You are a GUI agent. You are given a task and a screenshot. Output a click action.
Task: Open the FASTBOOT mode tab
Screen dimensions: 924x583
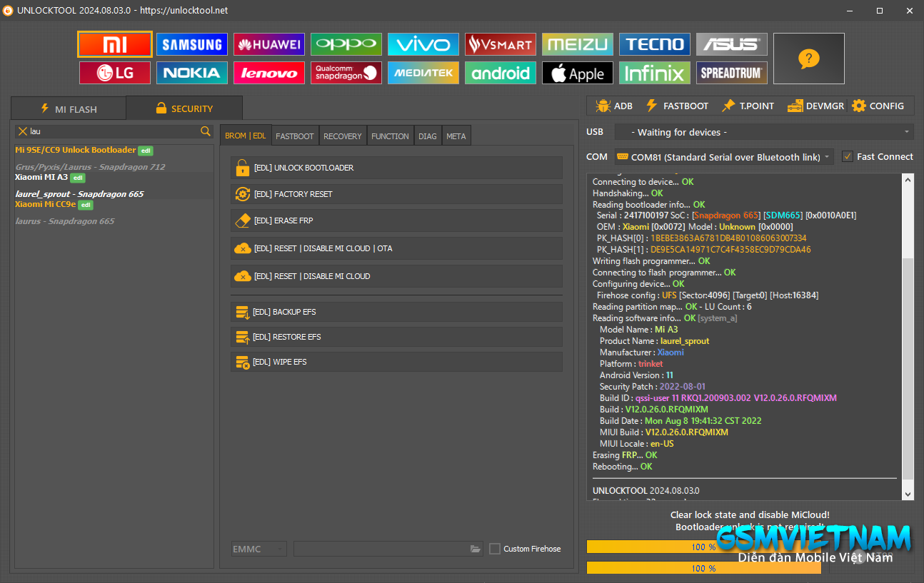295,136
